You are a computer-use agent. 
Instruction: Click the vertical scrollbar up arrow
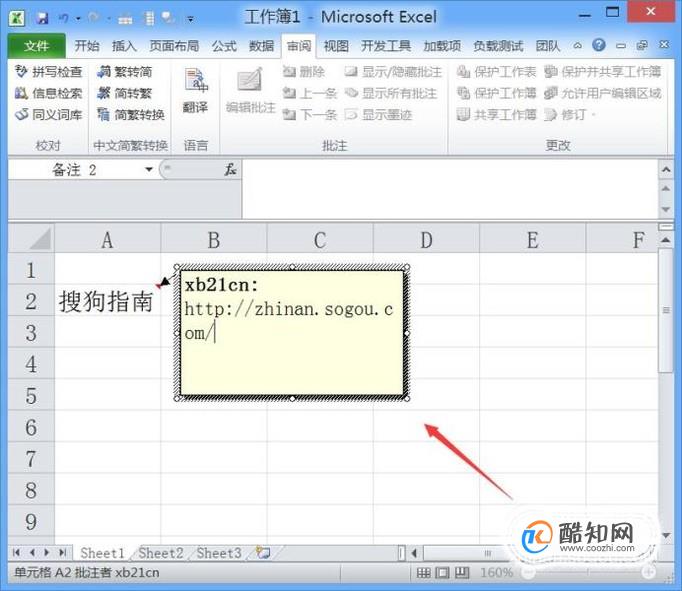[665, 240]
